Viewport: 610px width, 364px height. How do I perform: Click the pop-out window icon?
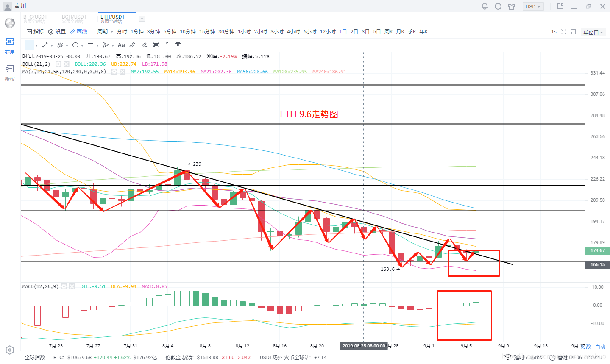[560, 6]
